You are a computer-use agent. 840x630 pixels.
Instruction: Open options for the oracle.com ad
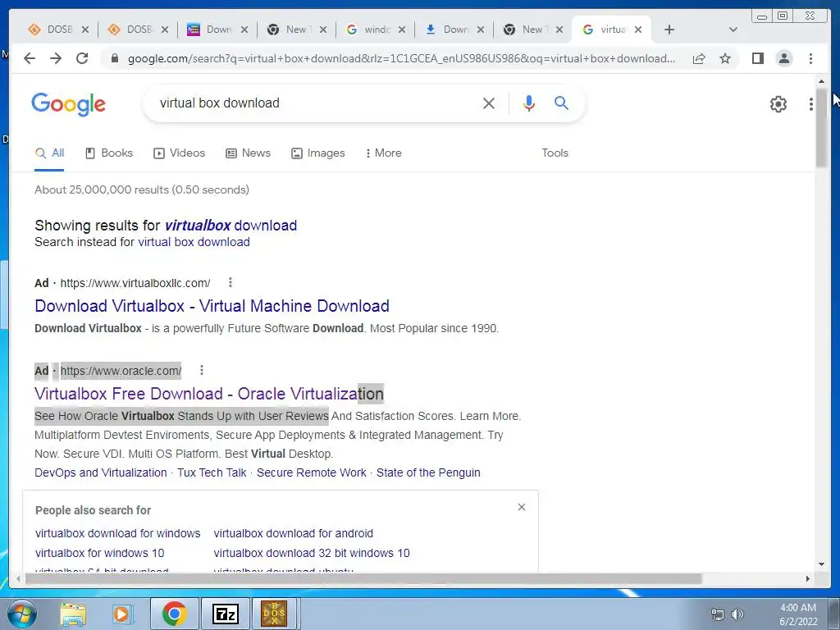click(202, 370)
